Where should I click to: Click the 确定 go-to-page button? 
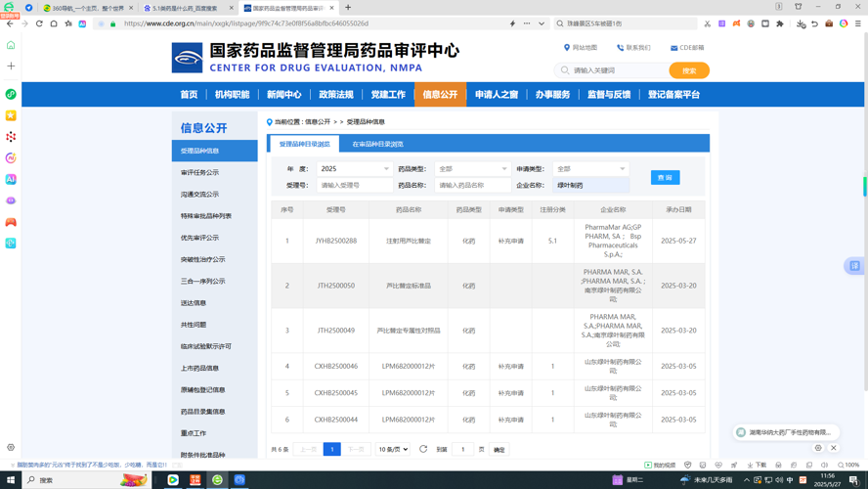499,450
